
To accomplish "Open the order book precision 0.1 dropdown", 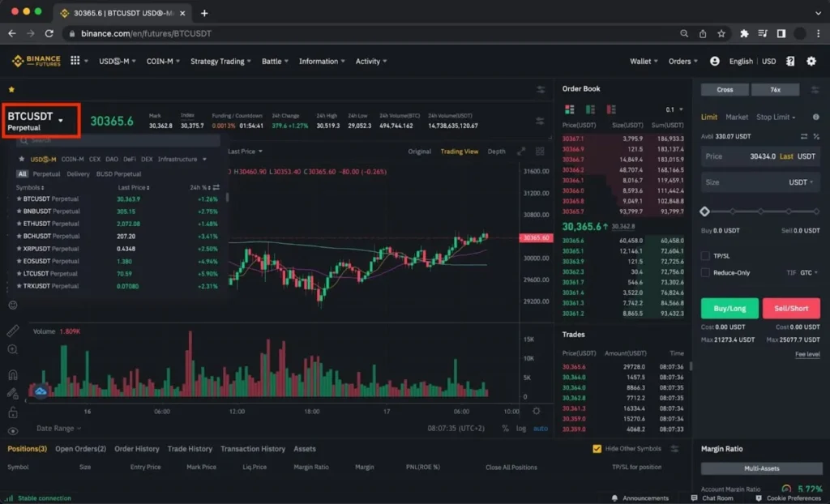I will pyautogui.click(x=671, y=109).
